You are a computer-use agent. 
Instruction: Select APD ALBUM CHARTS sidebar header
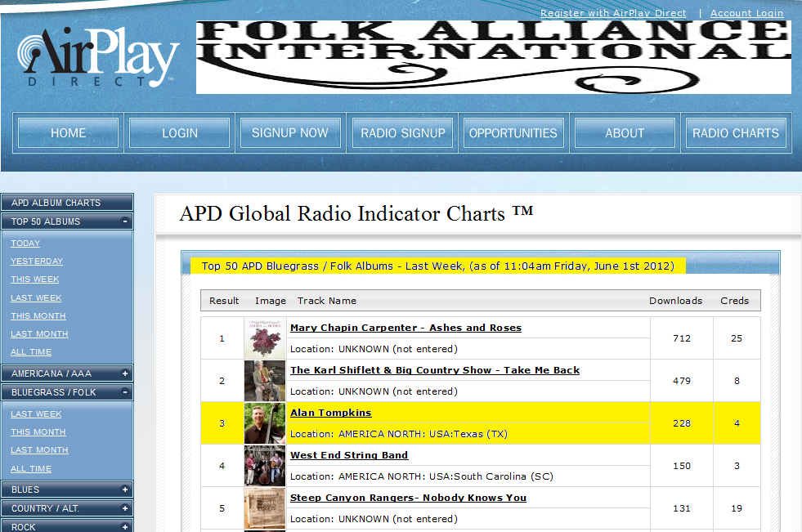(x=67, y=203)
